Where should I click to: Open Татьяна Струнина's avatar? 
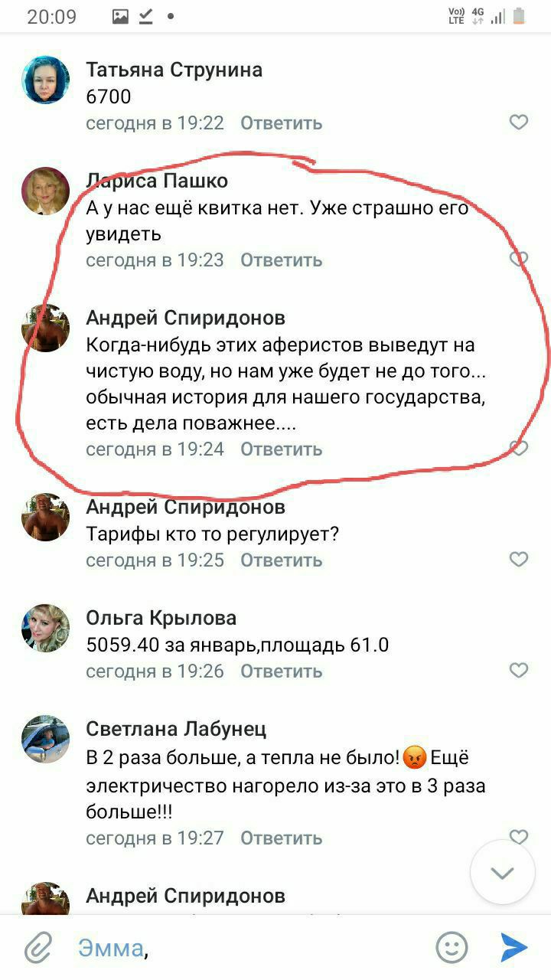pyautogui.click(x=45, y=80)
